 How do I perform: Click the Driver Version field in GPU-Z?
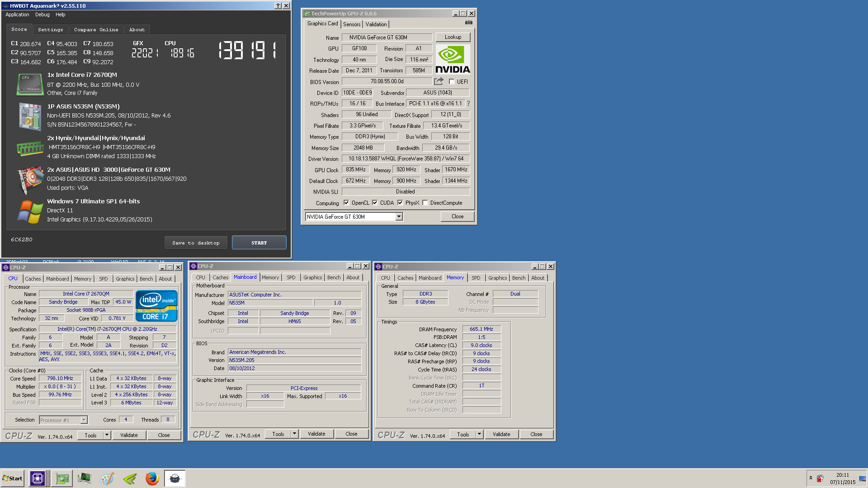tap(406, 159)
